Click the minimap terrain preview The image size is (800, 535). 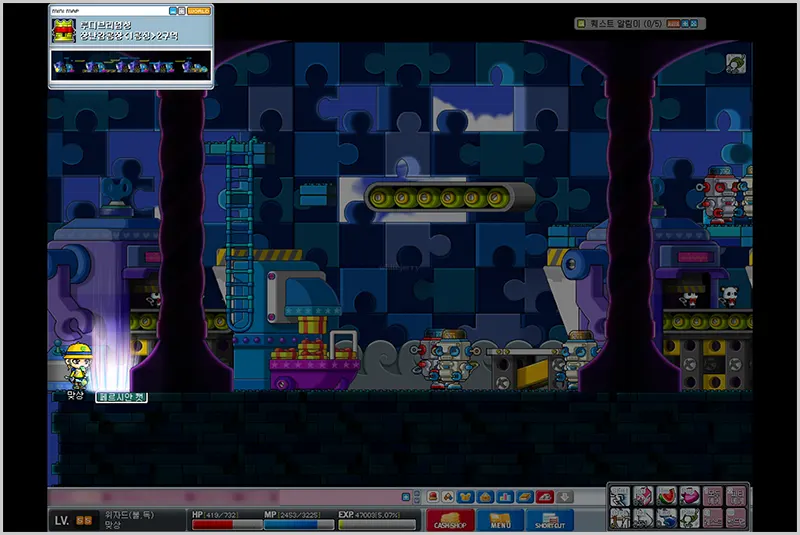click(x=131, y=66)
